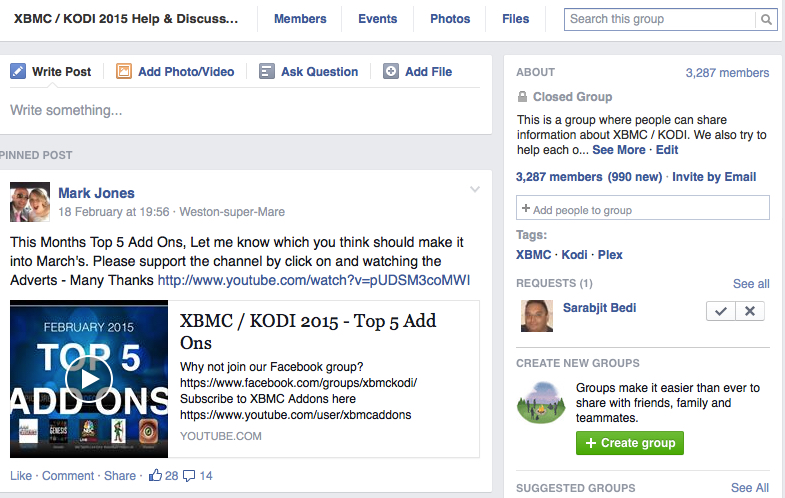Click the 3,287 members (990 new) link

pyautogui.click(x=589, y=177)
